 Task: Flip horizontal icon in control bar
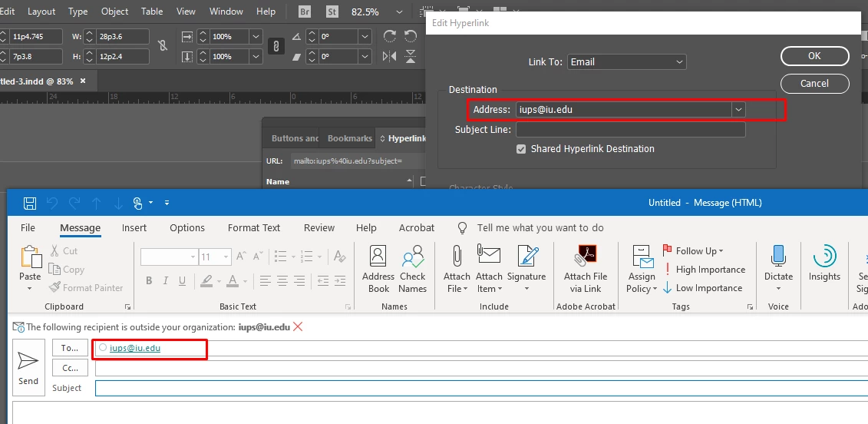point(390,56)
